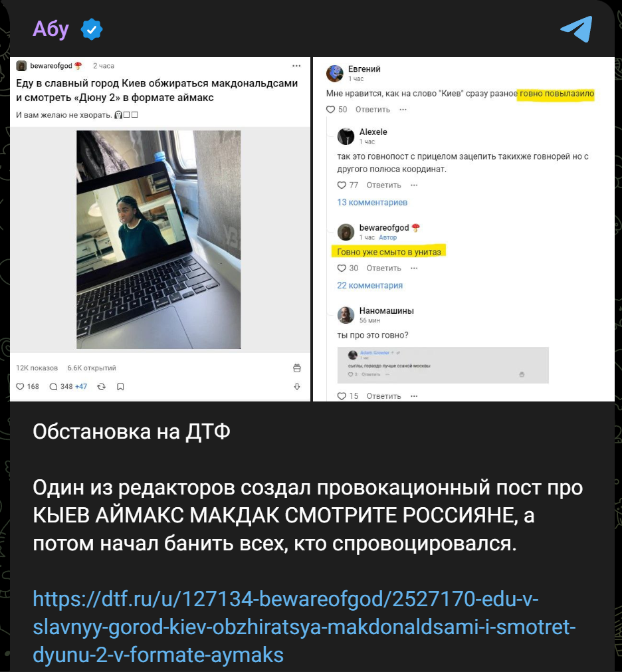Open three-dot menu on Alexele's comment
The image size is (622, 672).
(x=414, y=185)
